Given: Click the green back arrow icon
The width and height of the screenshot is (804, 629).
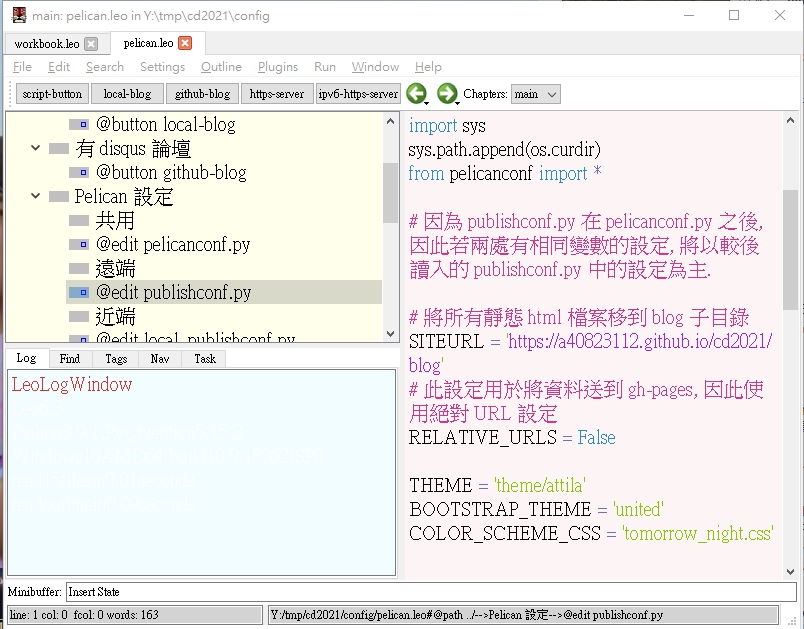Looking at the screenshot, I should point(416,93).
